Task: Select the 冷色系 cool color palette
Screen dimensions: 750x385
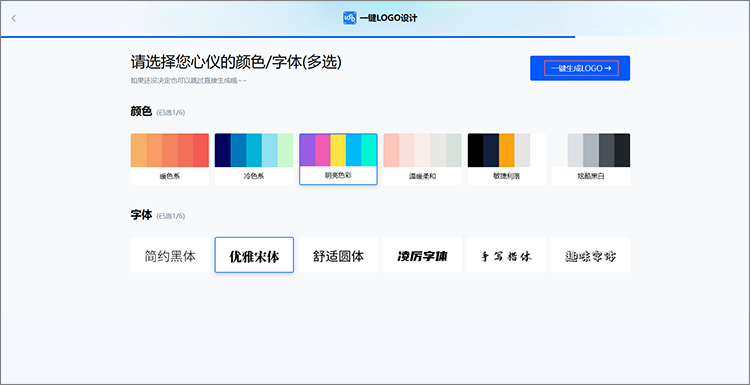Action: point(254,159)
